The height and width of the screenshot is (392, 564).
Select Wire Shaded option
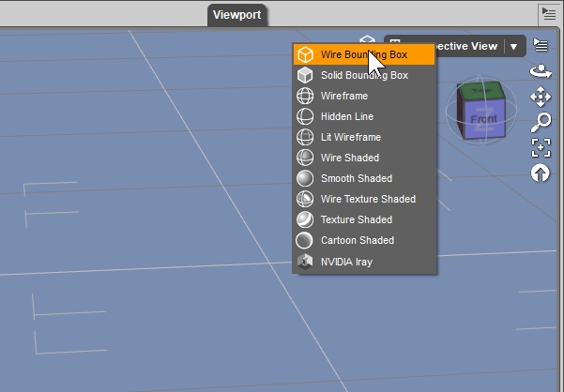[364, 158]
